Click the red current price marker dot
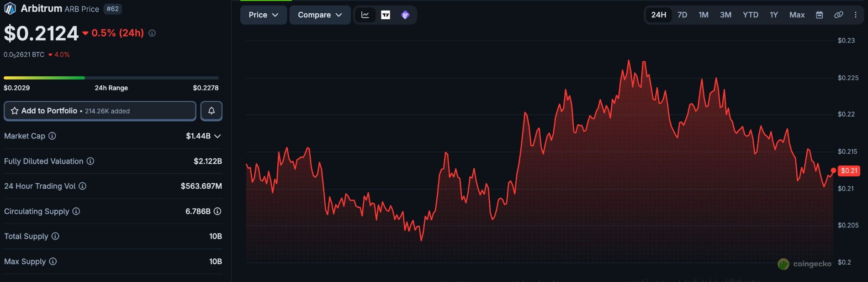The width and height of the screenshot is (868, 282). (833, 170)
